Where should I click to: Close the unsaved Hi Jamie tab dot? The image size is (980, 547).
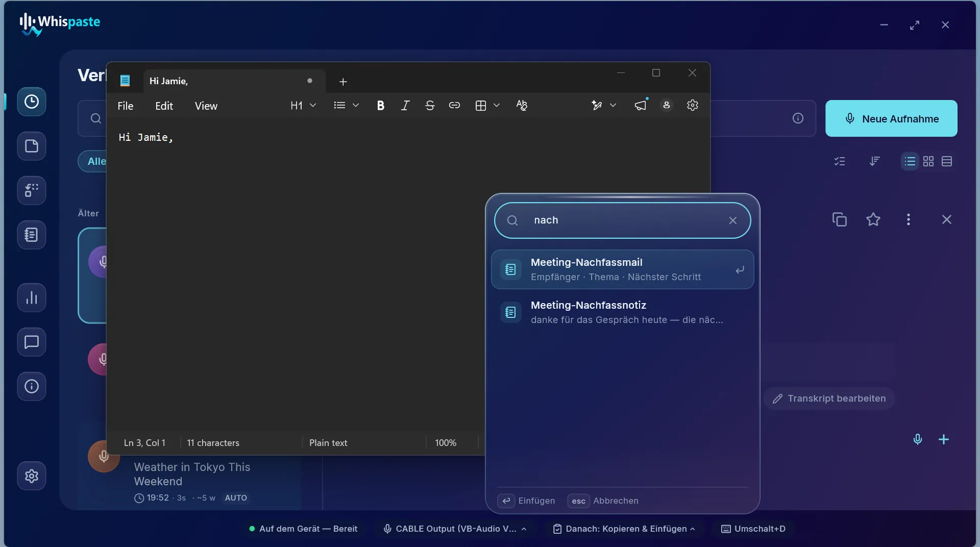click(x=309, y=81)
